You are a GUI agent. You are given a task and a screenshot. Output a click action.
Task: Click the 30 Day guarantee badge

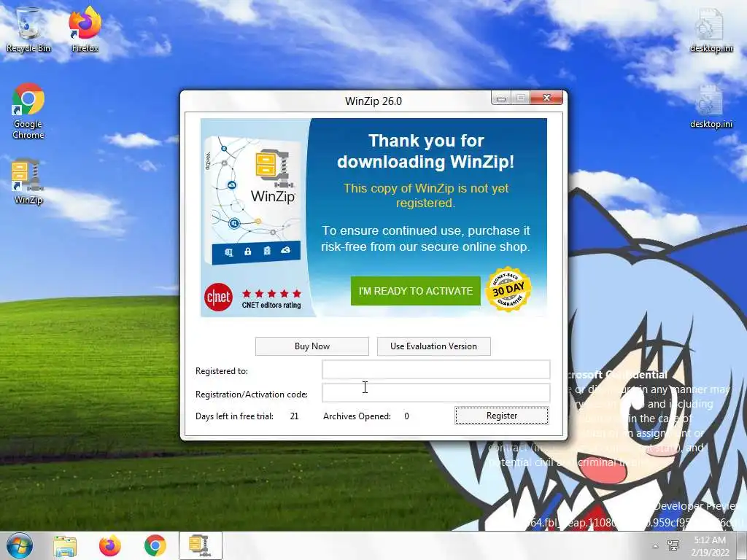click(x=508, y=289)
